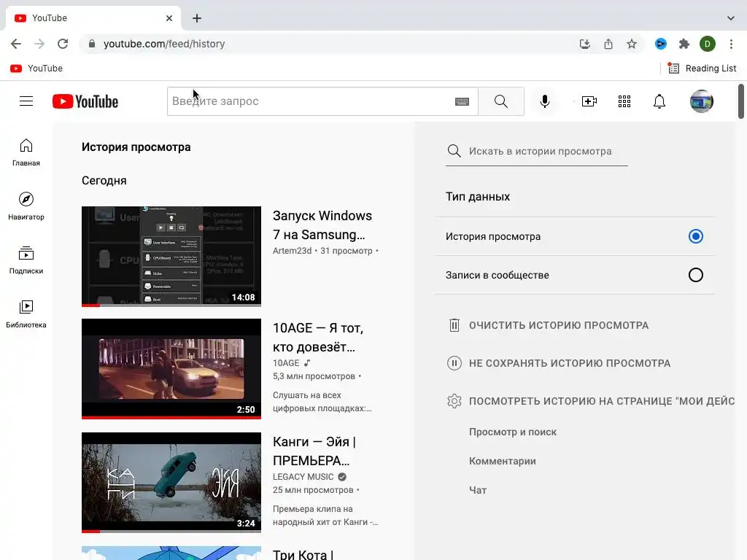
Task: Open Три Кота video title
Action: point(303,554)
